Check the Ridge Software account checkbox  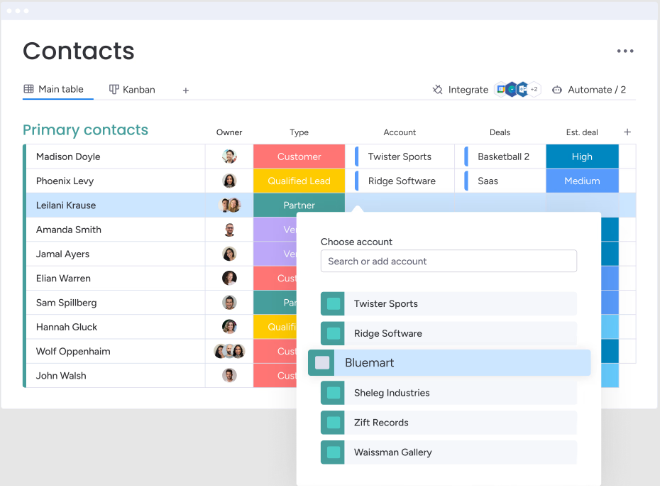point(333,333)
